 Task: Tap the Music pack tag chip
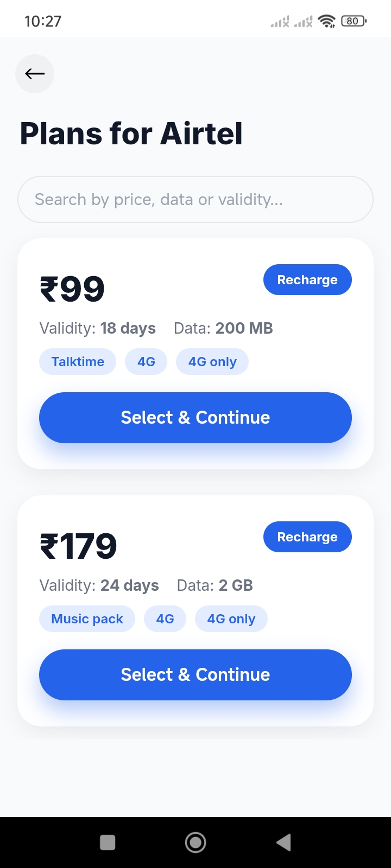point(87,619)
